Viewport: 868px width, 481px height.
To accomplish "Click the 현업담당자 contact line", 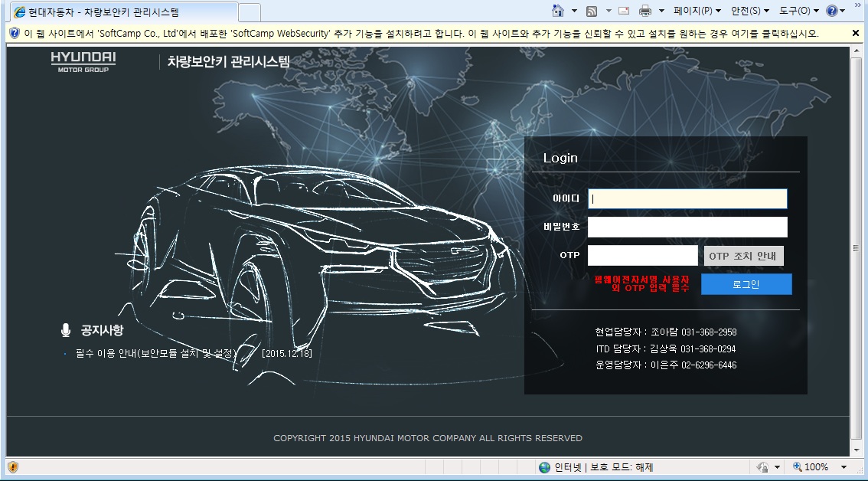I will pyautogui.click(x=666, y=332).
